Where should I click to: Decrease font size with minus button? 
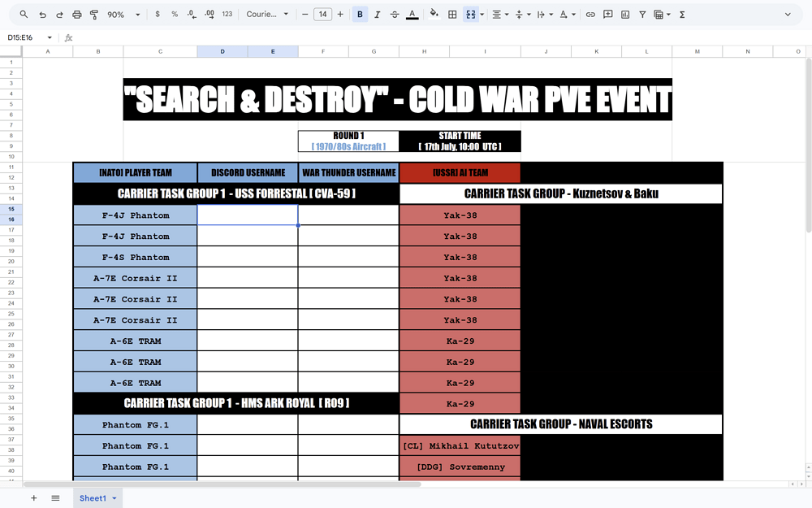pyautogui.click(x=305, y=15)
